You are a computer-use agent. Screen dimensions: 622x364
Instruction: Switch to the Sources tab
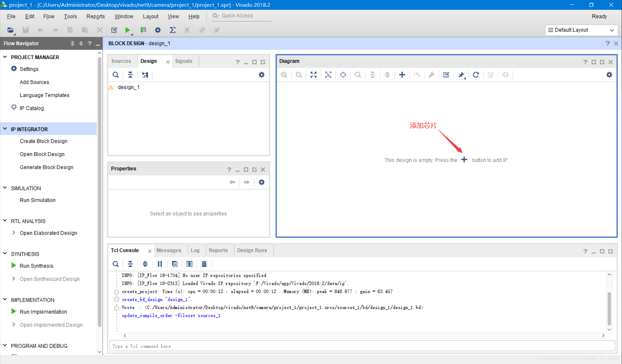click(121, 61)
